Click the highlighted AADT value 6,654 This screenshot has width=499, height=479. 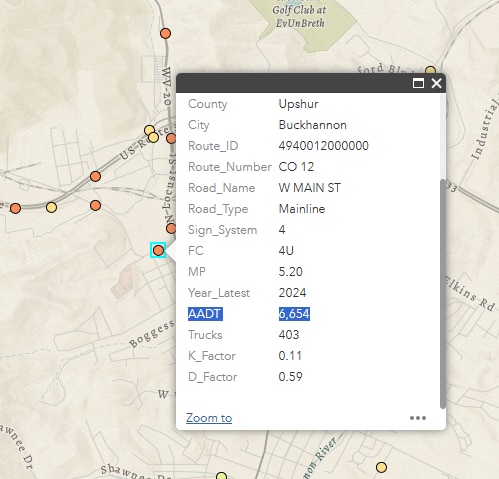pos(294,314)
